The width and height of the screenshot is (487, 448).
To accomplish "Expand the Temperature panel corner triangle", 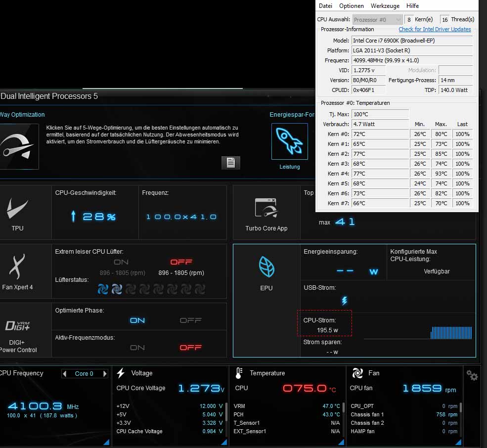I will click(341, 442).
